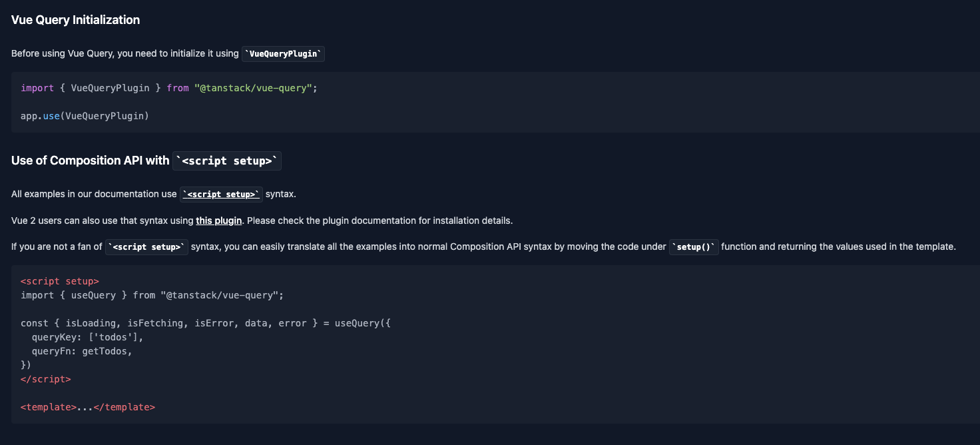Click the "@tanstack/vue-query" string in first code block
This screenshot has height=445, width=980.
(254, 88)
